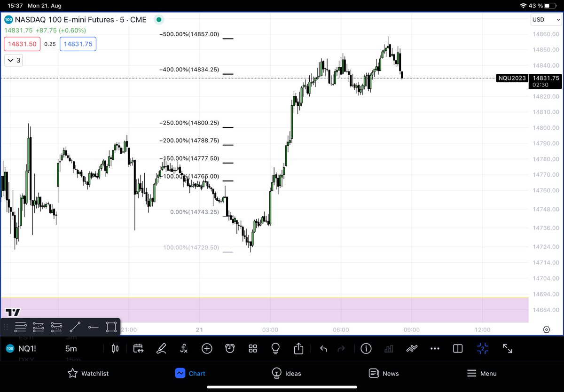The width and height of the screenshot is (564, 392).
Task: Select the -150.00%(14777.50) Fib level label
Action: [x=189, y=158]
